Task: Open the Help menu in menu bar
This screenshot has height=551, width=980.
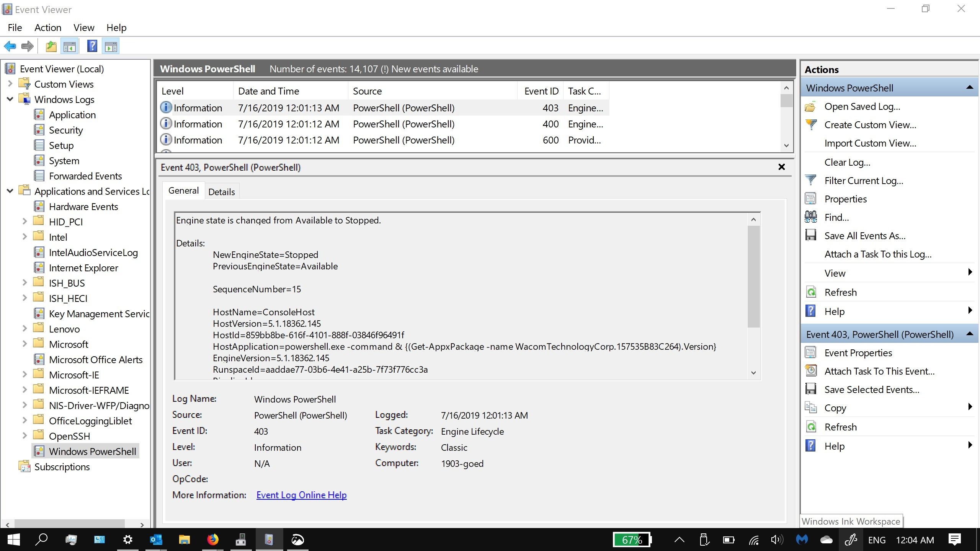Action: [116, 28]
